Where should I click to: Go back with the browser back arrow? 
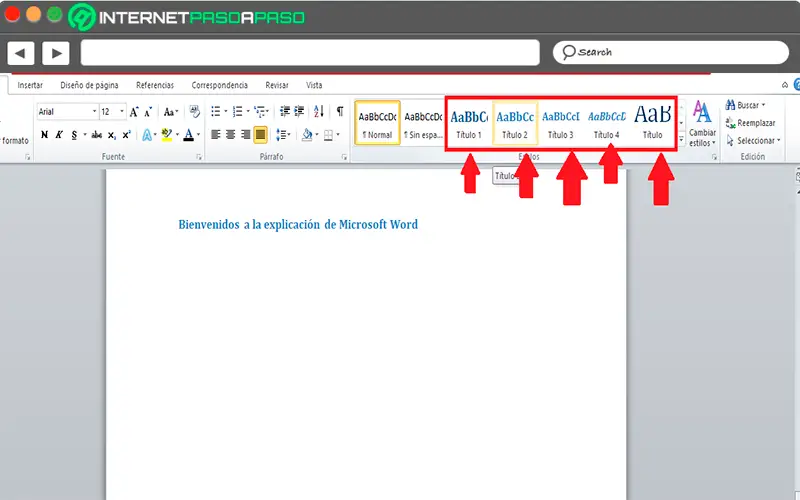click(x=21, y=53)
